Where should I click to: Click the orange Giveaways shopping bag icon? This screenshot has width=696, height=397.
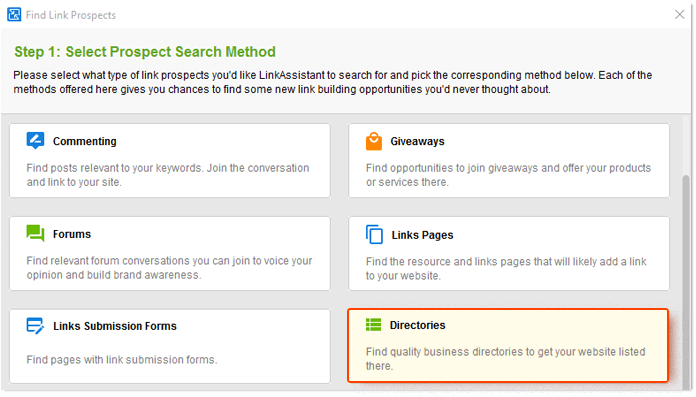coord(374,142)
